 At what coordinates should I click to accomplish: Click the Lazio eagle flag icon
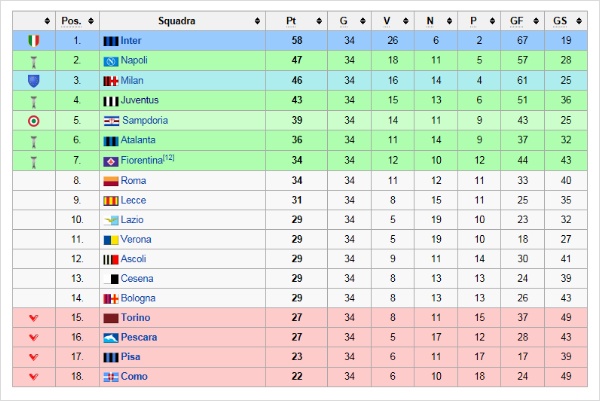tap(111, 220)
